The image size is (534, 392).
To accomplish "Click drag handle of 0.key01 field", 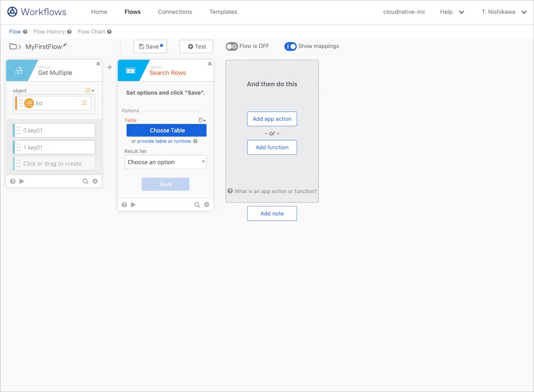I will coord(18,130).
